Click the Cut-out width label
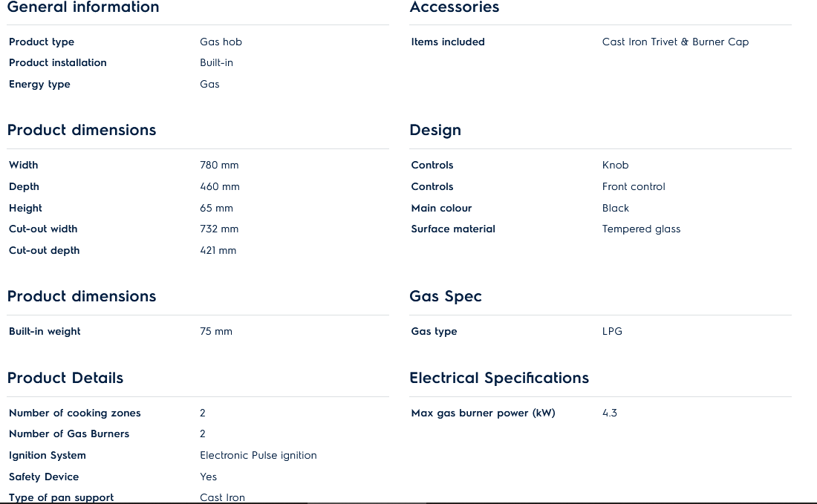Image resolution: width=817 pixels, height=504 pixels. 43,229
